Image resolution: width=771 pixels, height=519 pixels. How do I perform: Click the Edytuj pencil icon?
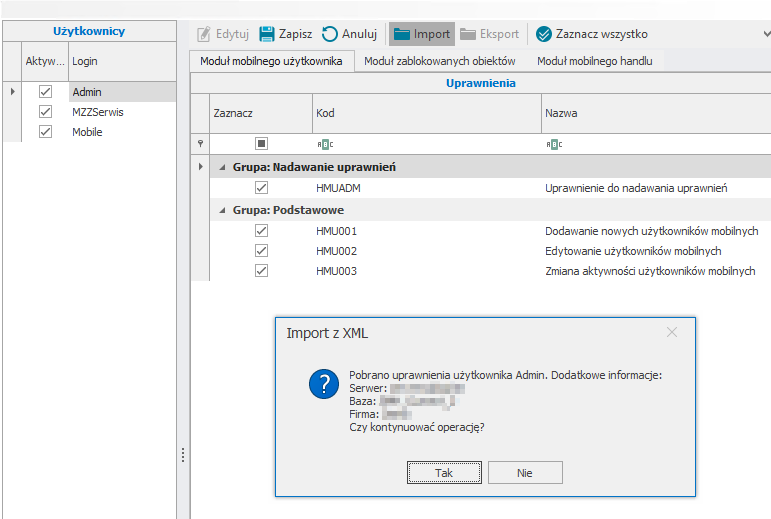(x=204, y=34)
